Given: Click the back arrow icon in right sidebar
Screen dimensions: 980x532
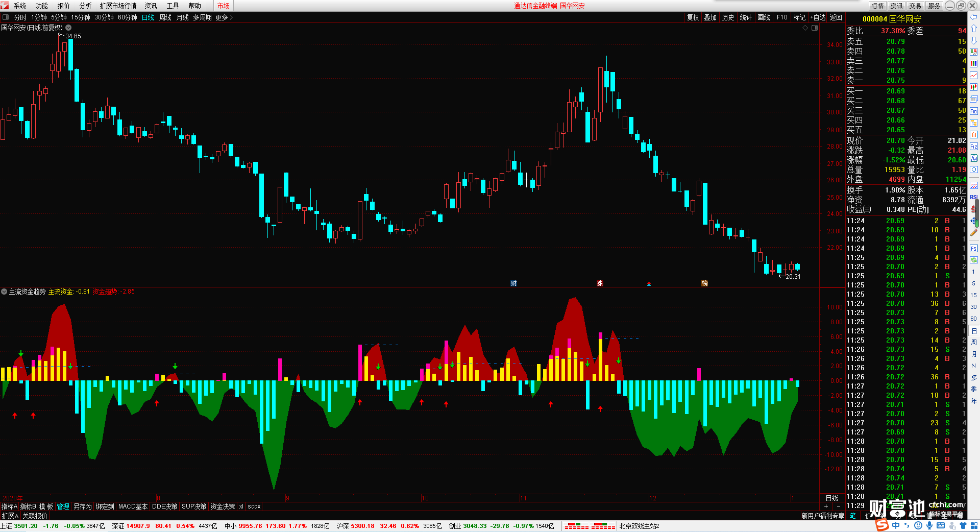Looking at the screenshot, I should point(974,17).
